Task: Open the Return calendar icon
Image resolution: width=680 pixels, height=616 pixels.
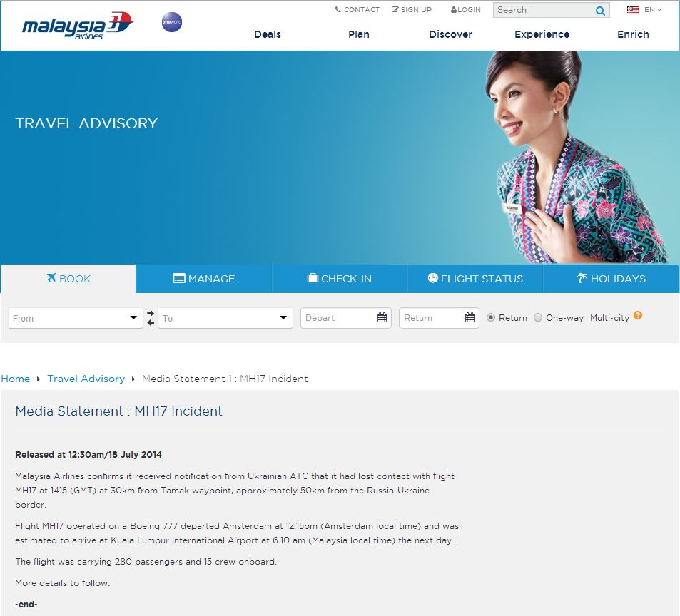Action: [470, 318]
